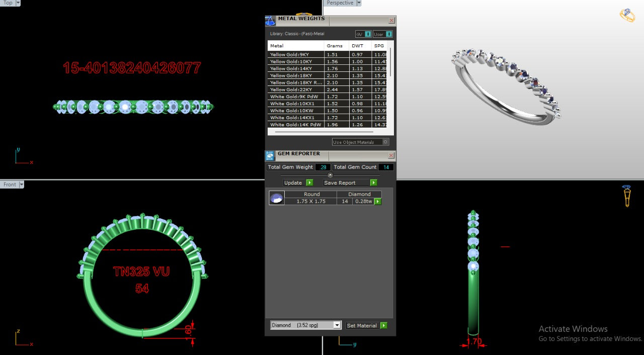This screenshot has height=355, width=644.
Task: Select the Yellow Gold:22KY row
Action: pyautogui.click(x=328, y=90)
